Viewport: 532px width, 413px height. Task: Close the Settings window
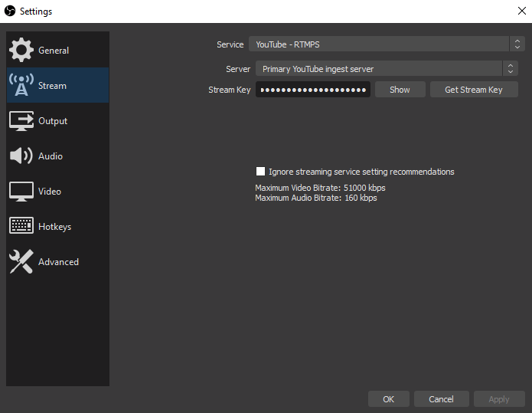tap(521, 11)
